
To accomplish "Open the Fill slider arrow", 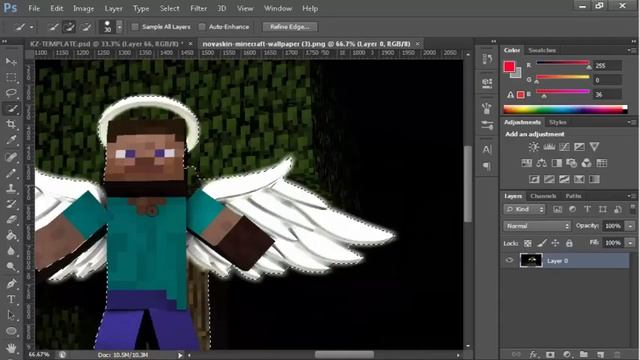I will pos(631,243).
